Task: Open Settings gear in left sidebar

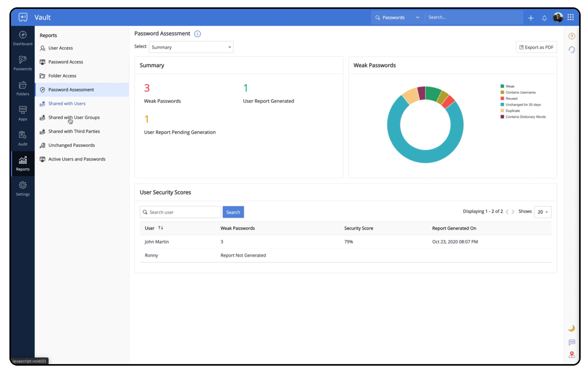Action: [23, 186]
